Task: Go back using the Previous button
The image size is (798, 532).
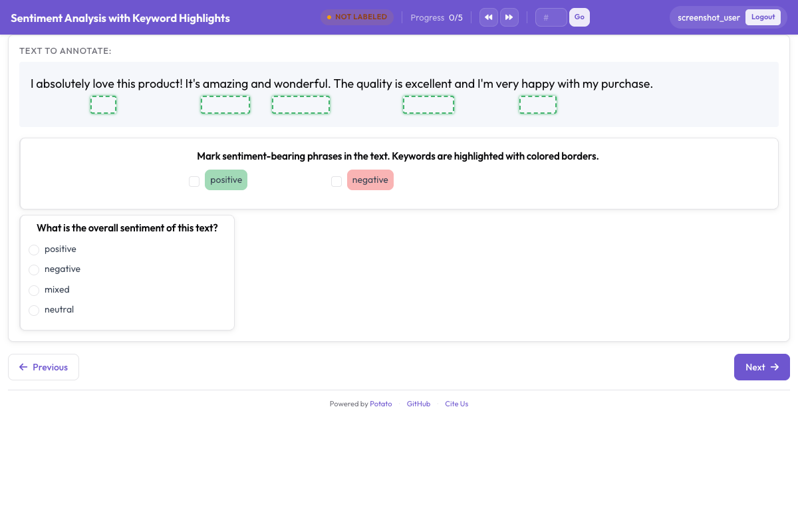Action: click(x=43, y=367)
